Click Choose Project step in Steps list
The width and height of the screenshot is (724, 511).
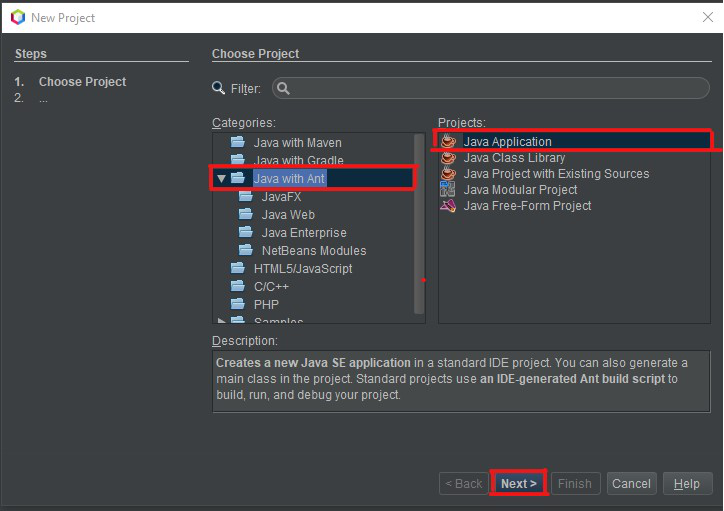tap(82, 82)
